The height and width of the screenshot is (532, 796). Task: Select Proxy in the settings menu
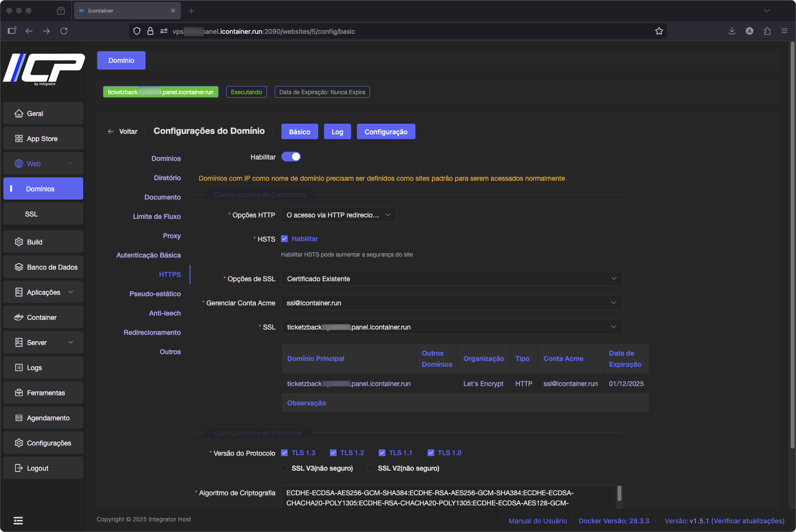[x=172, y=236]
